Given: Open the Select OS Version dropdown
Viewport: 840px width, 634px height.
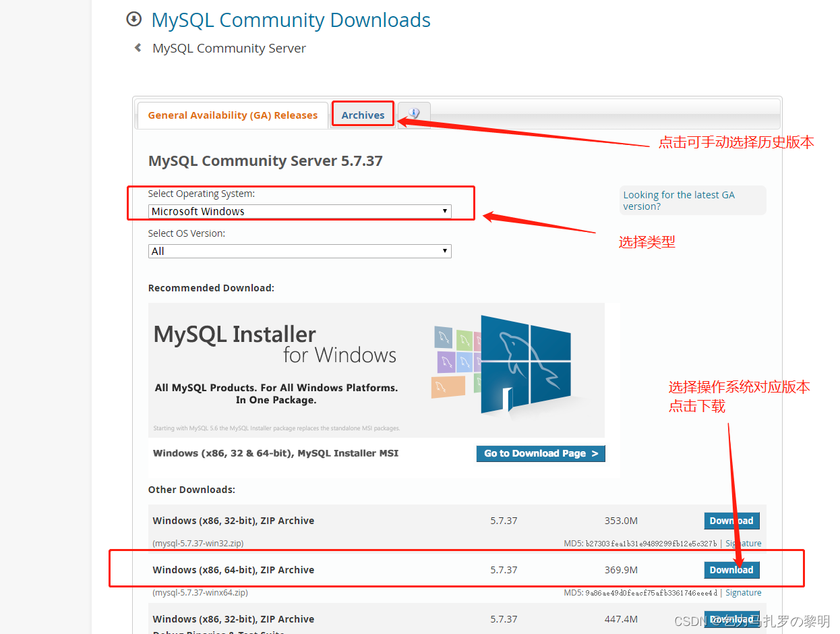Looking at the screenshot, I should coord(299,251).
